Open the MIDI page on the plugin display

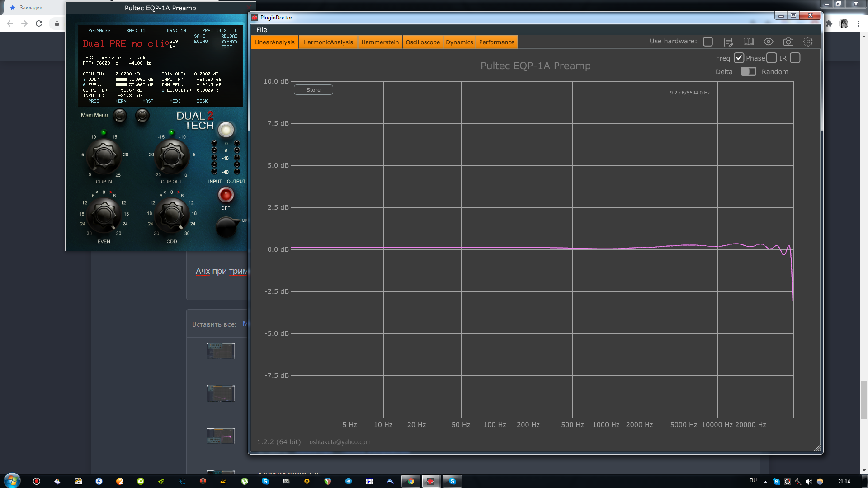(x=175, y=101)
